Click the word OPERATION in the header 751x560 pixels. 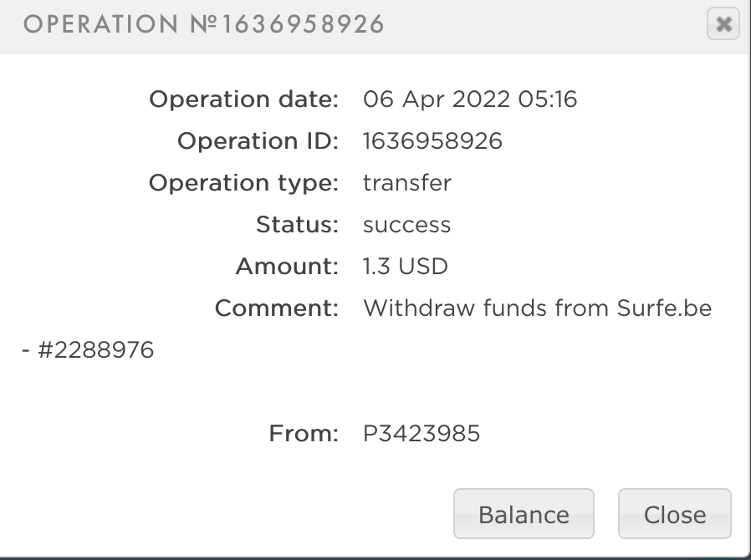102,25
